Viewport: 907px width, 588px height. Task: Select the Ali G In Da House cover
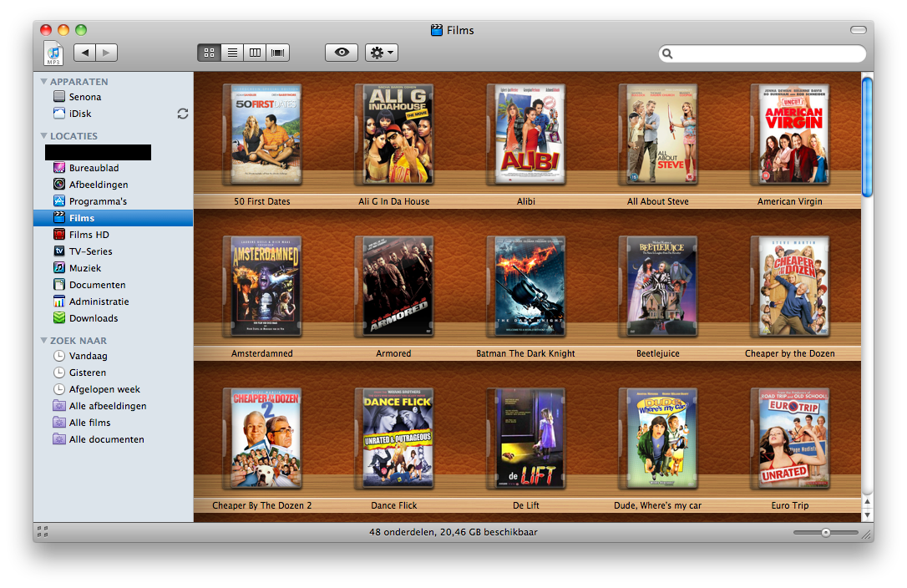click(x=394, y=134)
